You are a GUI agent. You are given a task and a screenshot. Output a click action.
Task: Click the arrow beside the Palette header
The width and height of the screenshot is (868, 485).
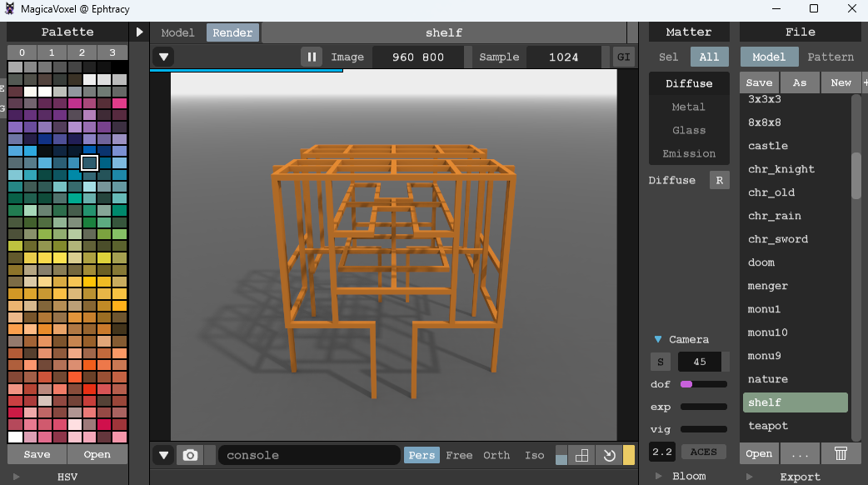[138, 32]
